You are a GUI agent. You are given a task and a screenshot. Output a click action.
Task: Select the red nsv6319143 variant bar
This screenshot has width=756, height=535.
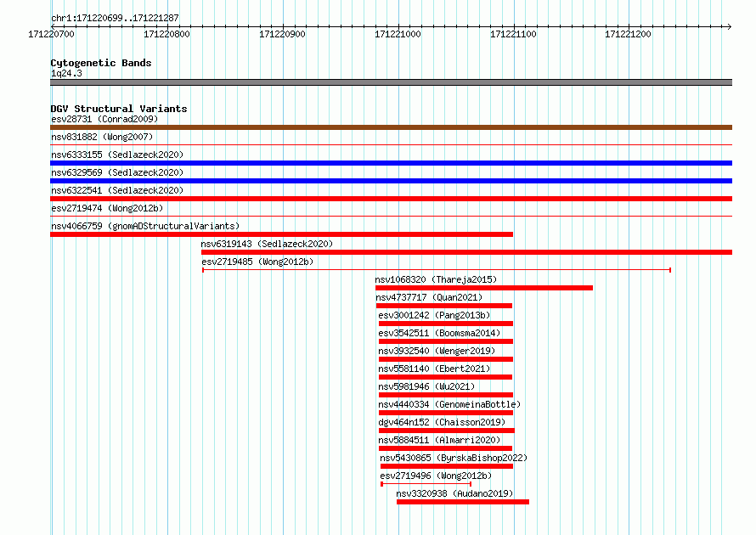click(x=466, y=252)
